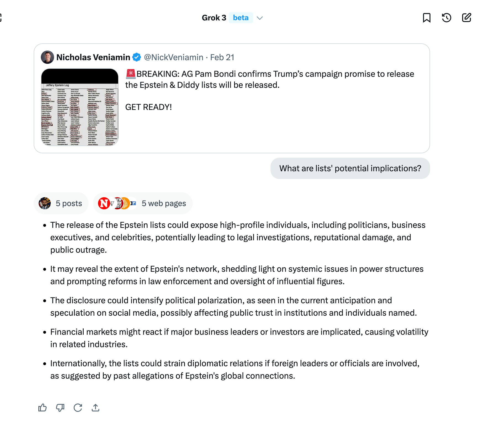Click the user message about lists' implications
The height and width of the screenshot is (448, 477).
(350, 168)
